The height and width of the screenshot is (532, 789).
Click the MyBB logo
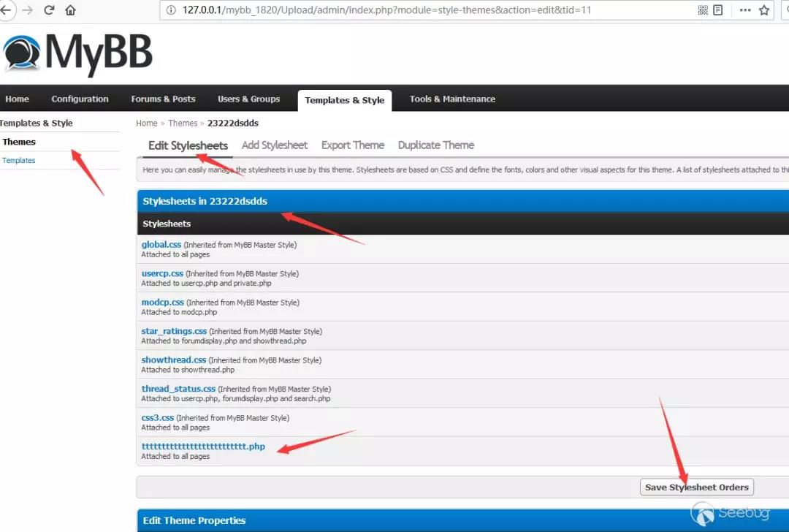coord(77,54)
